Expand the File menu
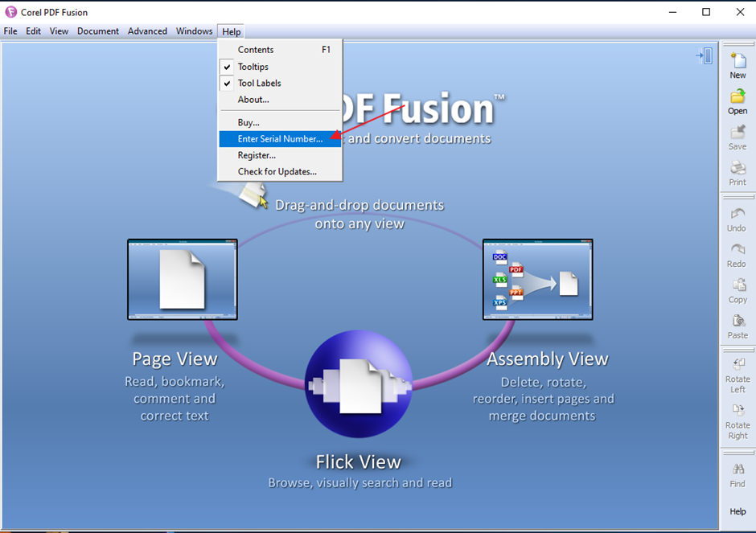This screenshot has width=756, height=533. [x=10, y=31]
